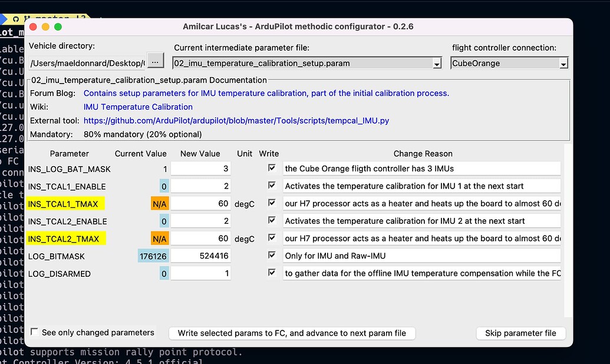Open the dropdown arrow beside CubeOrange

(x=564, y=63)
